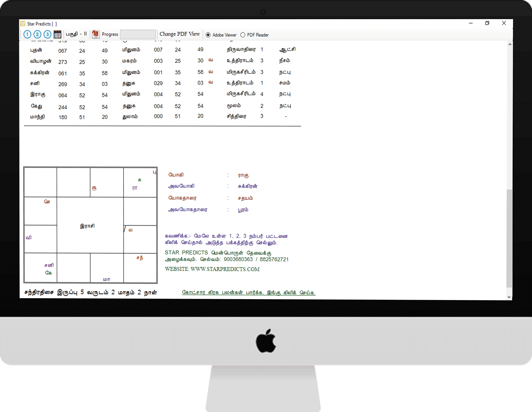532x412 pixels.
Task: Click the PDF export icon
Action: (x=96, y=34)
